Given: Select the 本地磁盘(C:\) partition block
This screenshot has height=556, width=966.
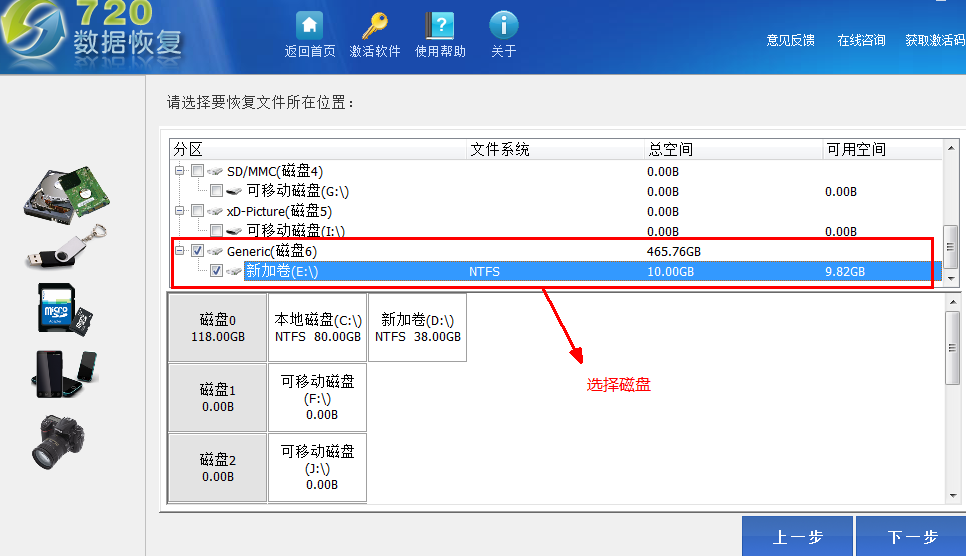Looking at the screenshot, I should (x=317, y=327).
